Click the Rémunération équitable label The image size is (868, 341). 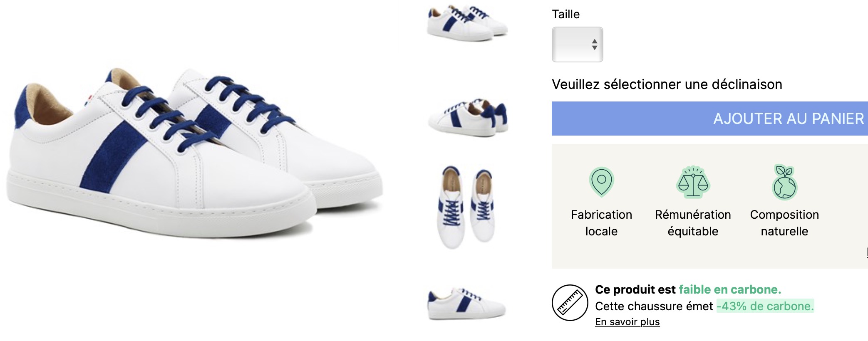(693, 223)
